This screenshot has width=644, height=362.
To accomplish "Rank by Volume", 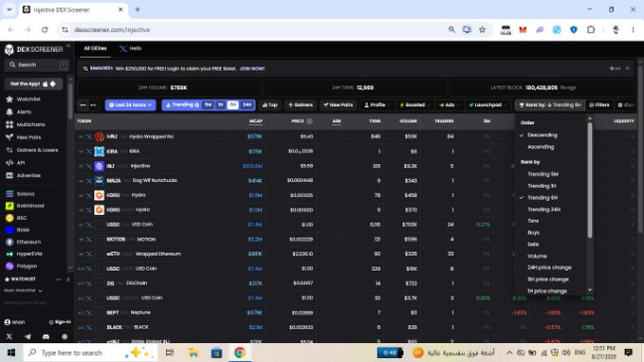I will pyautogui.click(x=537, y=256).
